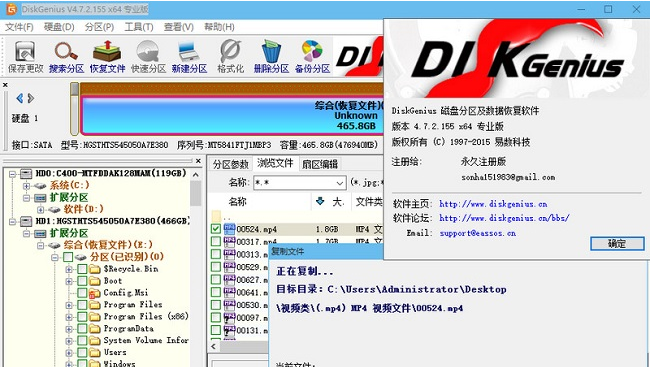Viewport: 651px width, 367px height.
Task: Collapse the HD1:HGSTHTS545050A7E380 tree node
Action: [x=12, y=221]
